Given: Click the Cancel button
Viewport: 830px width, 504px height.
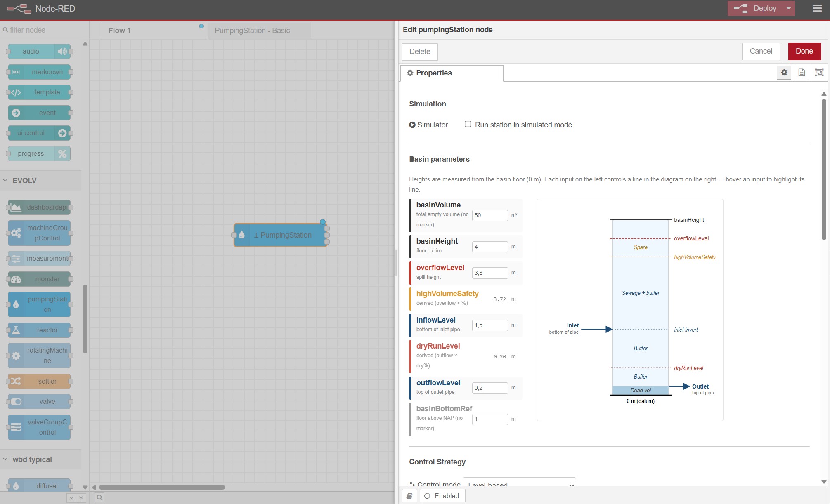Looking at the screenshot, I should point(761,51).
